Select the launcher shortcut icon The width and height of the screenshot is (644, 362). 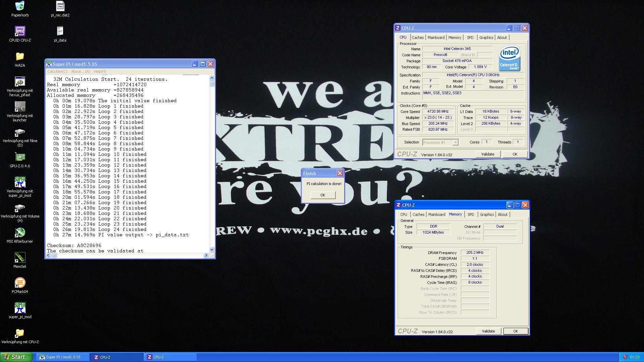[x=20, y=107]
